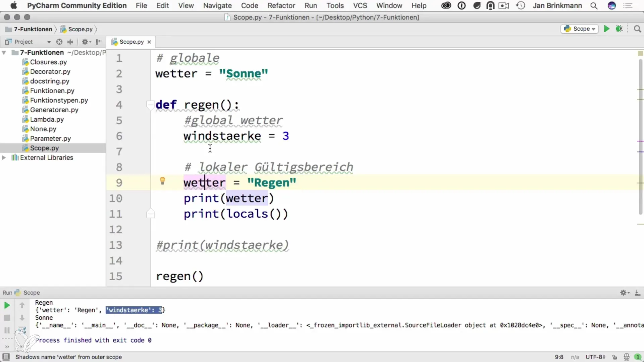Rerun Scope from the Run panel
Screen dimensions: 644x362
[7, 305]
